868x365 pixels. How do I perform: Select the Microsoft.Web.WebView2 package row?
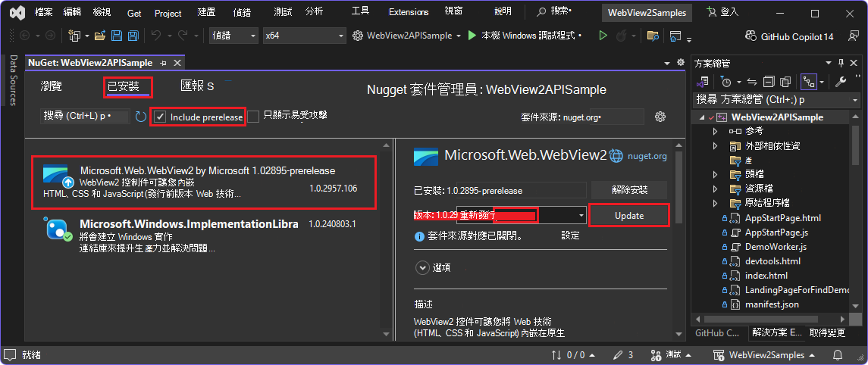coord(204,183)
